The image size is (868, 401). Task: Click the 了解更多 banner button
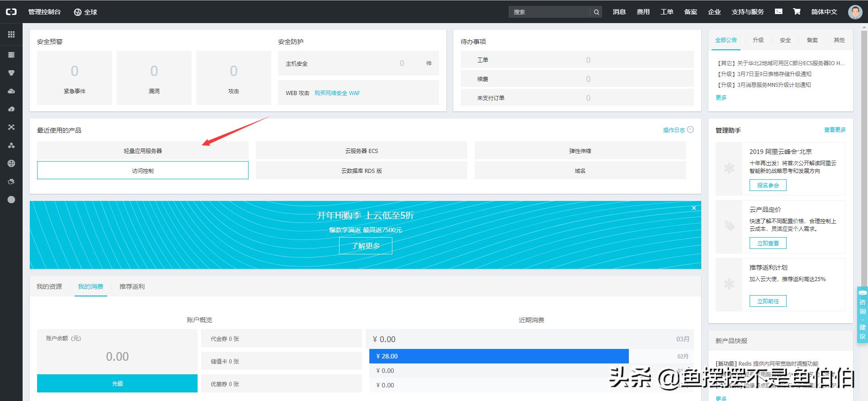(x=366, y=246)
